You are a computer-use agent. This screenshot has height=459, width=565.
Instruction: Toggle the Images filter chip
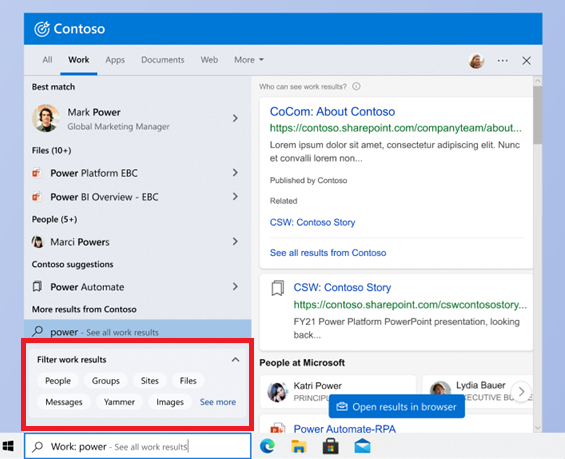(x=170, y=402)
